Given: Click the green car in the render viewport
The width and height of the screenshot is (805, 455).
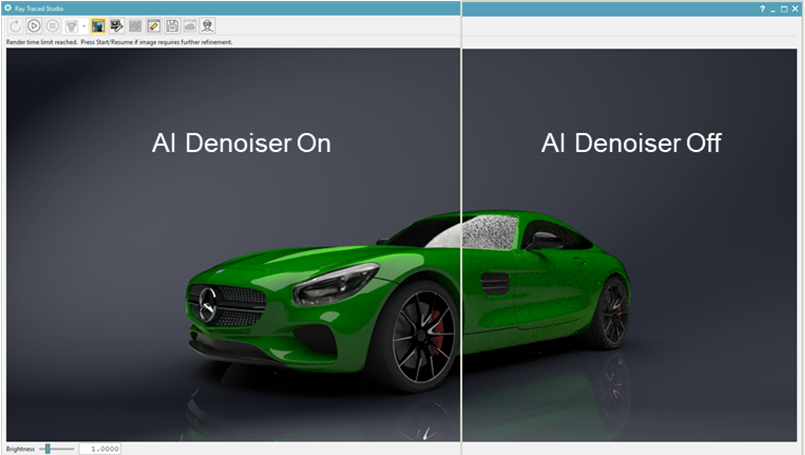Looking at the screenshot, I should 400,300.
